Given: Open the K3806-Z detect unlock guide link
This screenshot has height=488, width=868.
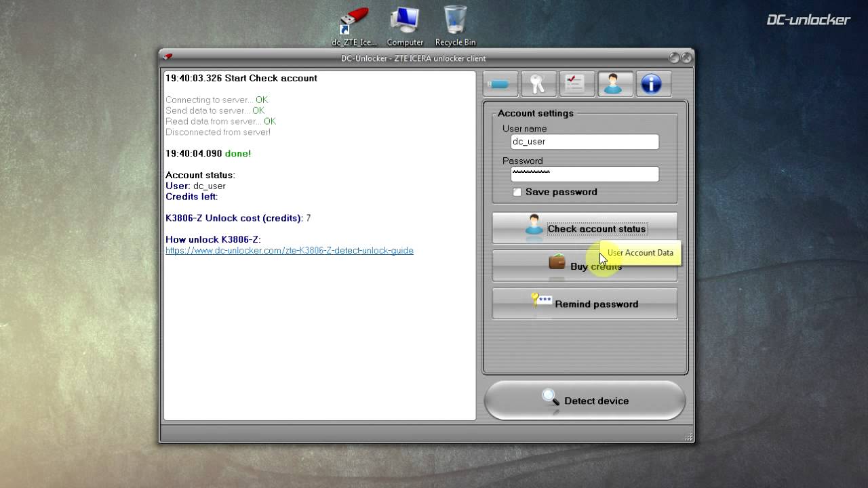Looking at the screenshot, I should (x=290, y=251).
